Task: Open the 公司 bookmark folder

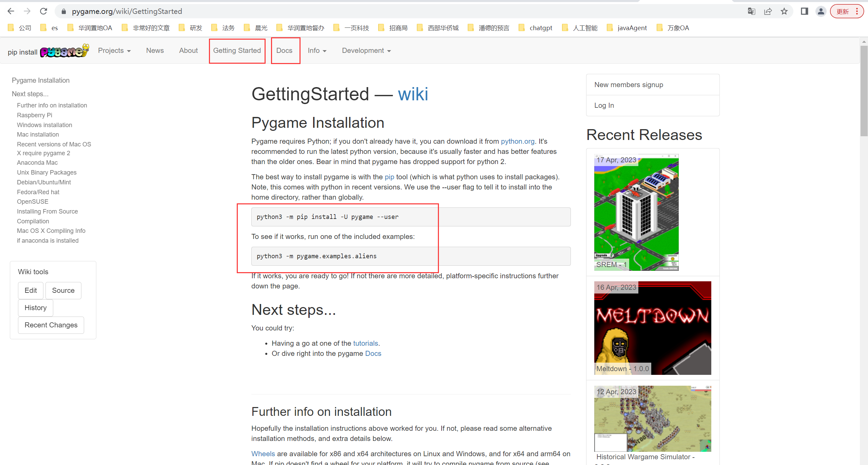Action: 20,28
